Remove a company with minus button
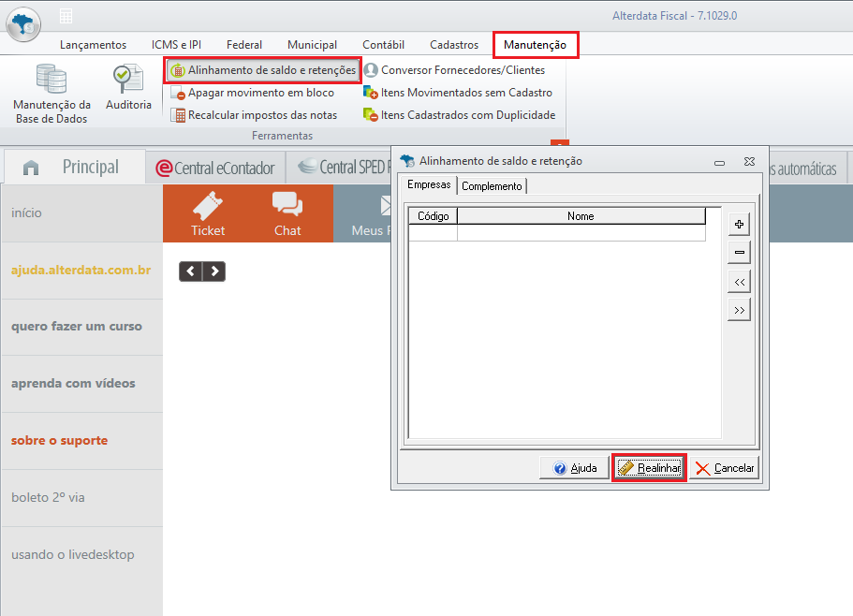 click(740, 252)
